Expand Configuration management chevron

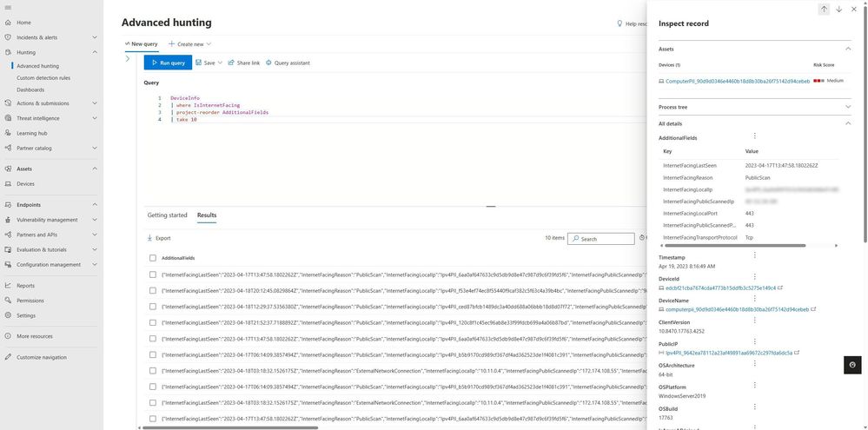click(95, 265)
